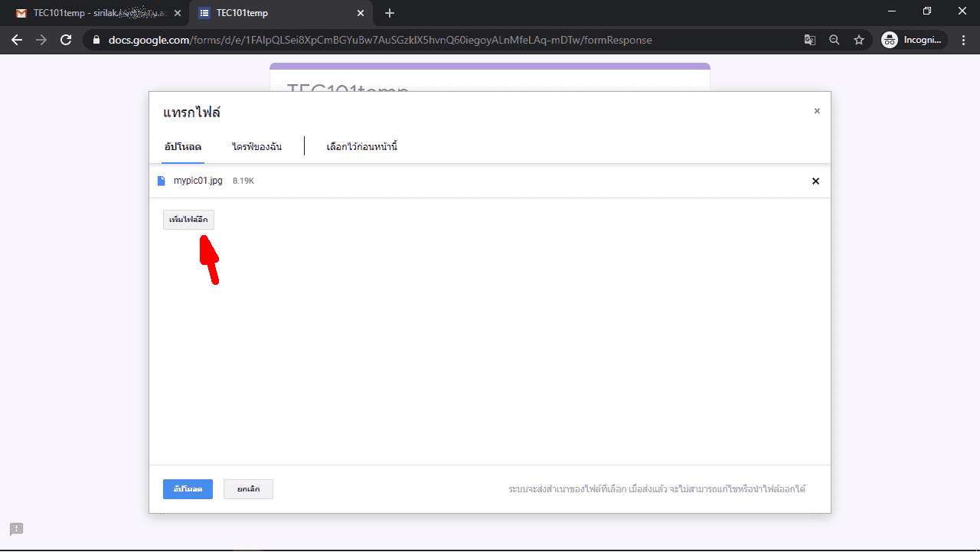Open the Chrome three-dot menu
The height and width of the screenshot is (552, 980).
(x=962, y=40)
